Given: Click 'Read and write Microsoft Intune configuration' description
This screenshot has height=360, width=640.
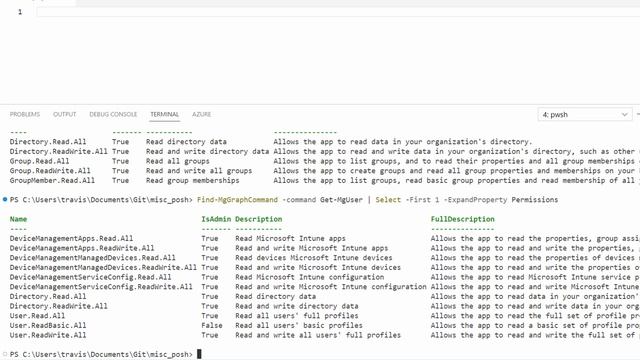Looking at the screenshot, I should point(331,287).
